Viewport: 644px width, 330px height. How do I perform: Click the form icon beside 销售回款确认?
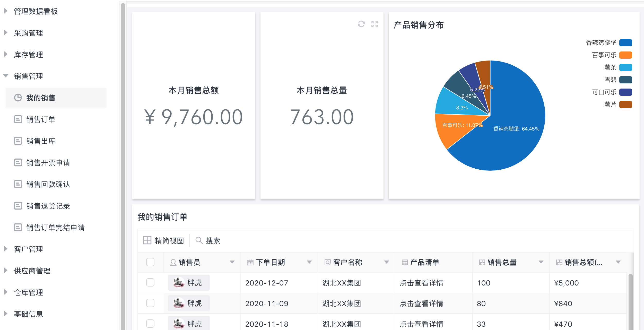pyautogui.click(x=18, y=184)
